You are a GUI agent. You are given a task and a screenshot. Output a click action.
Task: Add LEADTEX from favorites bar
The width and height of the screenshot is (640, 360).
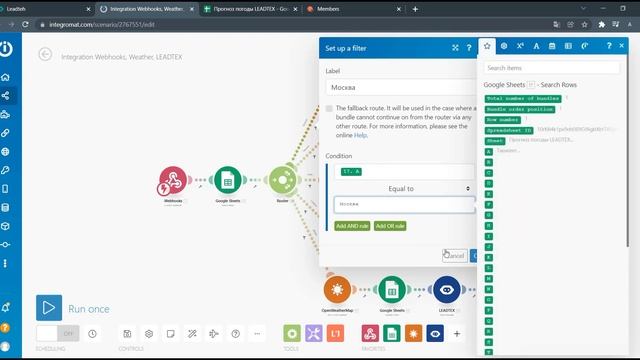pyautogui.click(x=435, y=333)
